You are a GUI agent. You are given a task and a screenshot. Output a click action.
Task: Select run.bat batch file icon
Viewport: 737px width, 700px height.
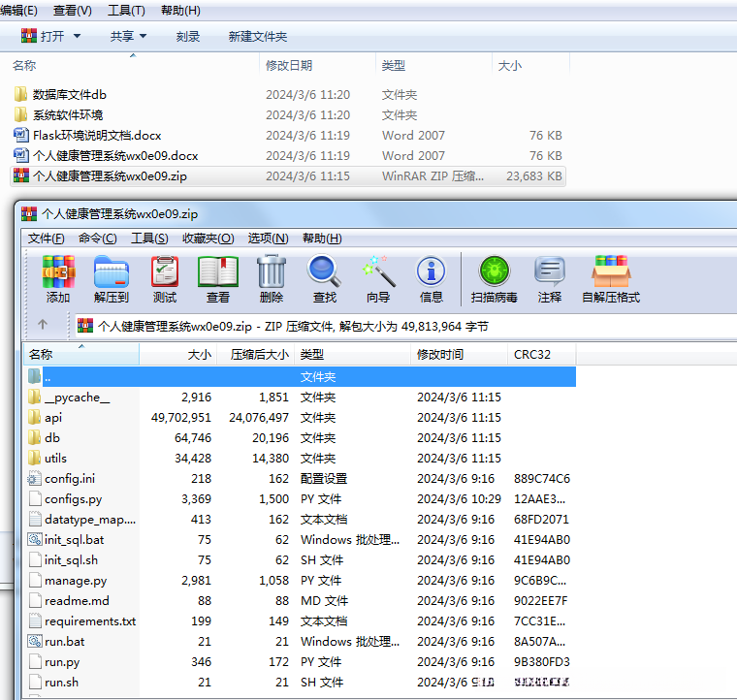click(34, 641)
